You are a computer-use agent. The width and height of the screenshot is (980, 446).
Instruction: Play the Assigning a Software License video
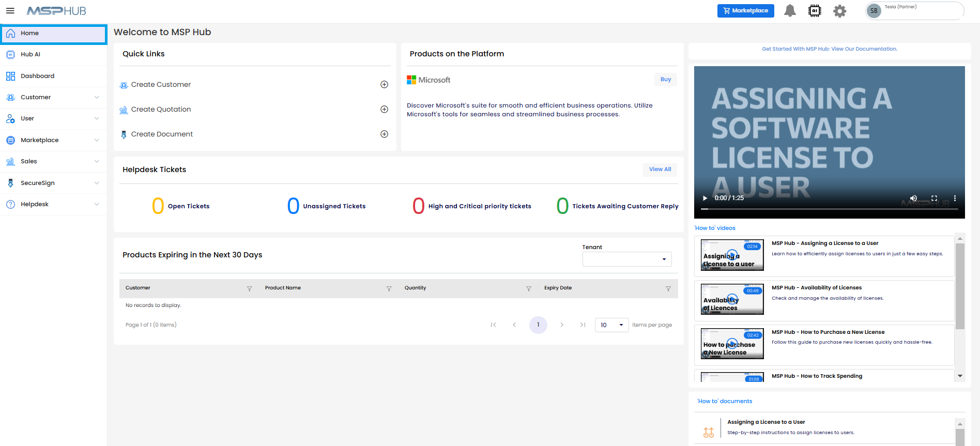(x=705, y=198)
